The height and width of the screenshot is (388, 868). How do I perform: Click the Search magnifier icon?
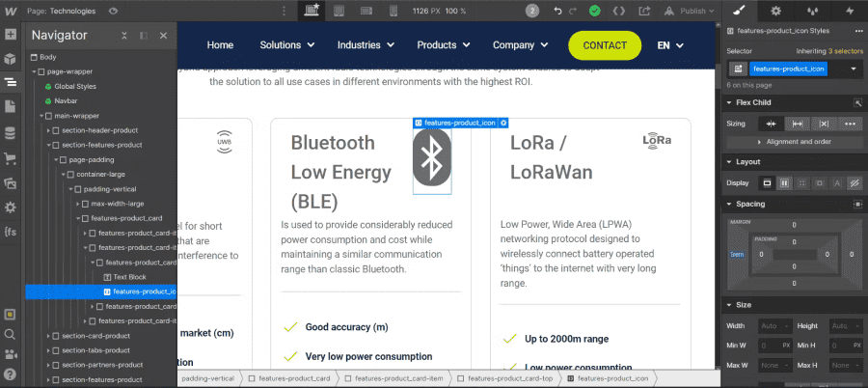[10, 334]
